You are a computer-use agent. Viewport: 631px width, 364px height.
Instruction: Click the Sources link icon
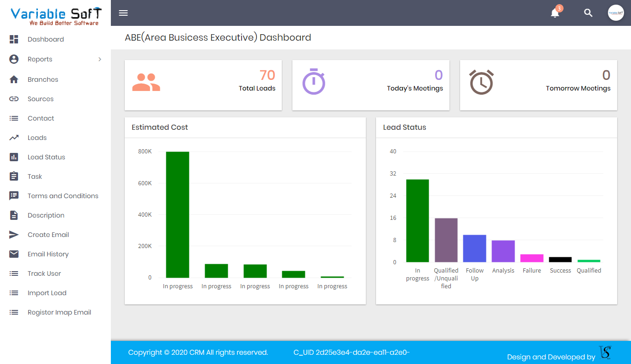pos(14,99)
